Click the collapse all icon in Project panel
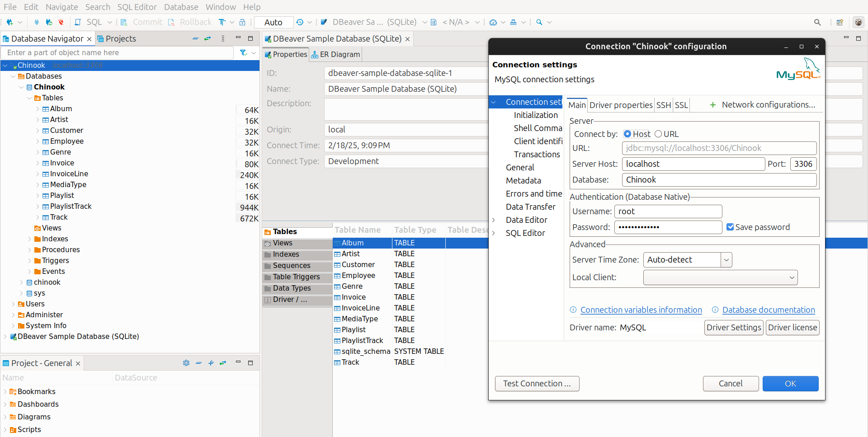Viewport: 868px width, 437px height. coord(198,363)
